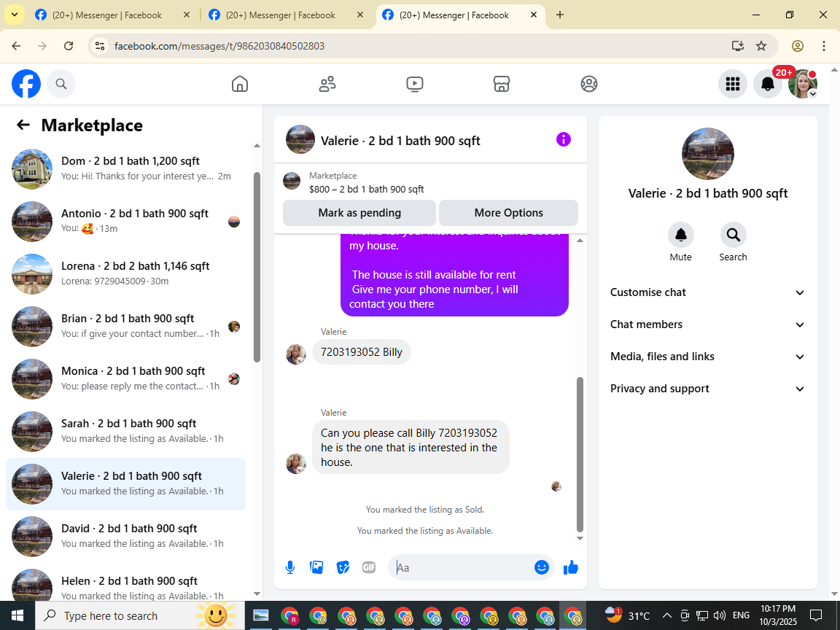This screenshot has height=630, width=840.
Task: Open the weather widget showing 31°C
Action: [x=627, y=615]
